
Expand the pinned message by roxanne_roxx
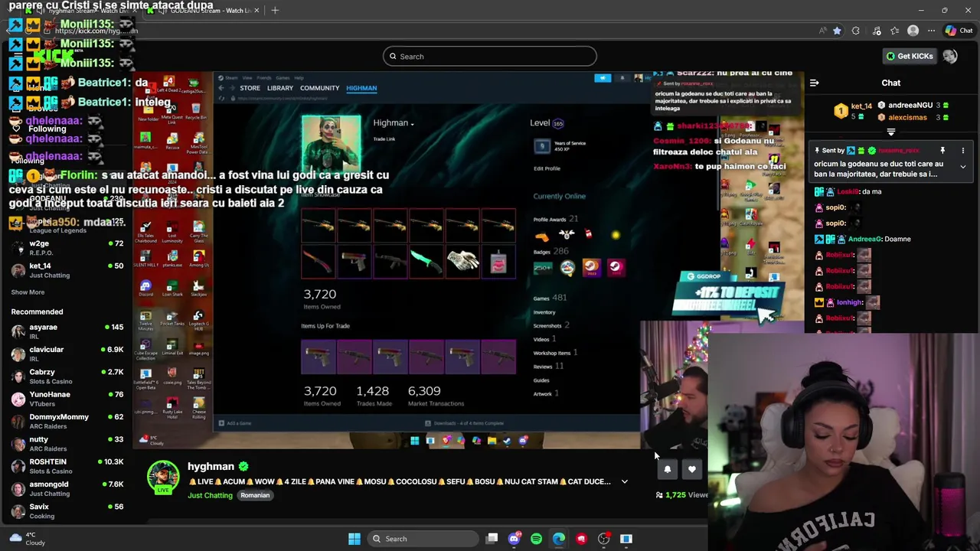[x=962, y=166]
